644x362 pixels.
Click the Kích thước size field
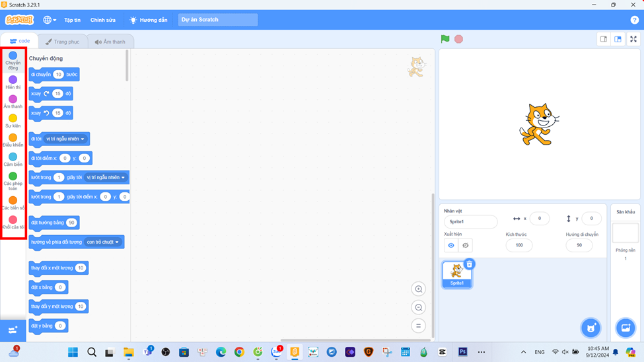519,245
